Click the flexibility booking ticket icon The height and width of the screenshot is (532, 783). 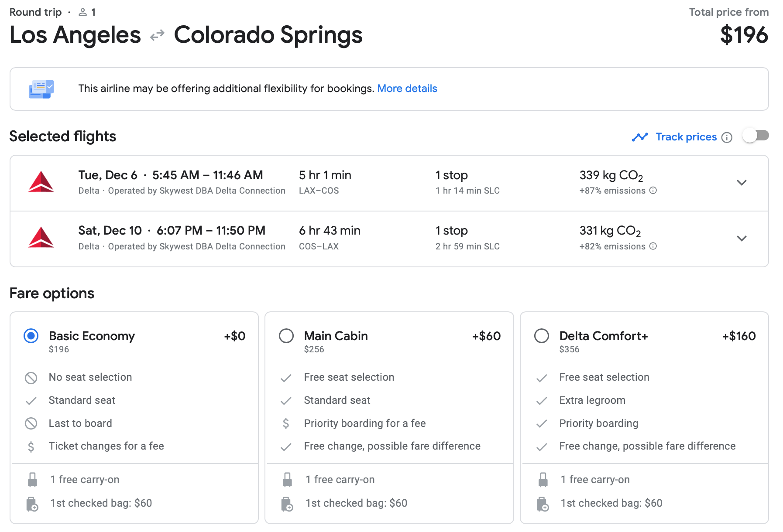pos(41,89)
